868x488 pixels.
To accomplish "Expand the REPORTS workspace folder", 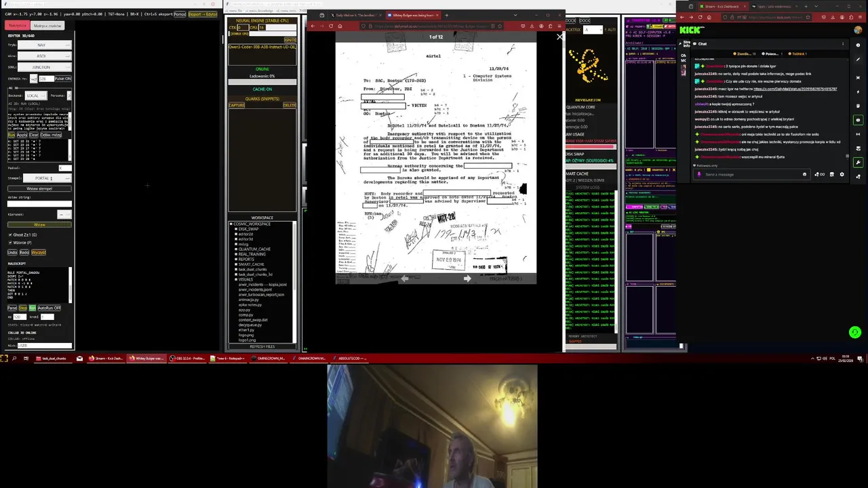I will pos(236,260).
